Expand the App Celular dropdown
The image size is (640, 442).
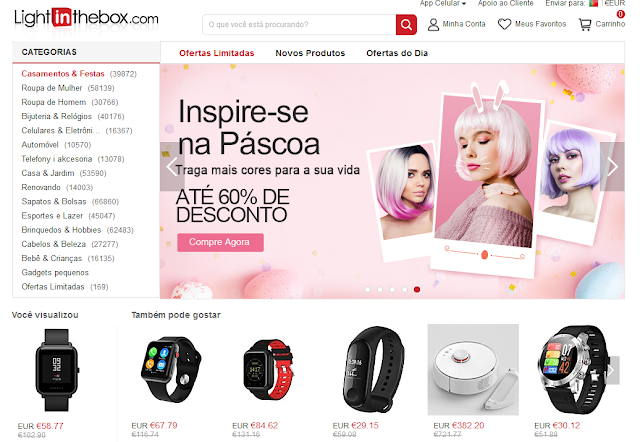click(442, 3)
